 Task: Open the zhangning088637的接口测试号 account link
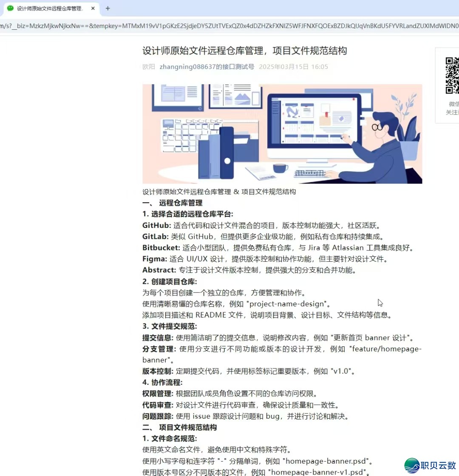tap(207, 67)
